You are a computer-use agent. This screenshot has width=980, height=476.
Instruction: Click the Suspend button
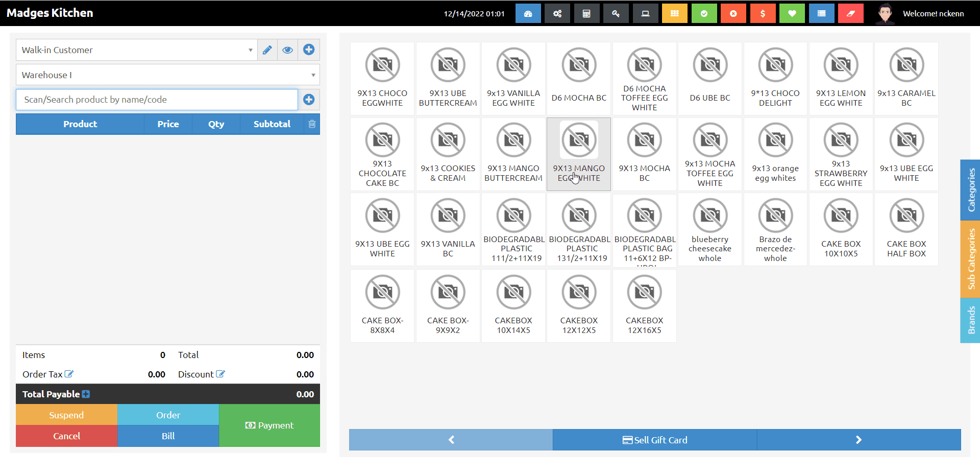tap(66, 415)
